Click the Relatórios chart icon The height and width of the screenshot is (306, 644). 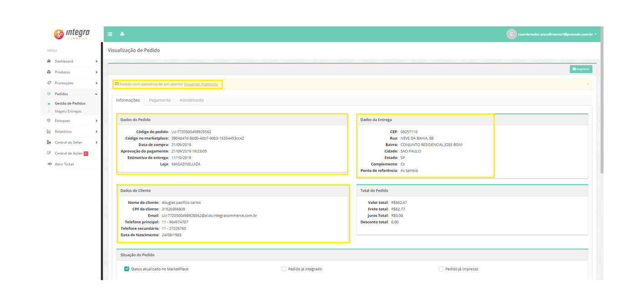(x=49, y=132)
